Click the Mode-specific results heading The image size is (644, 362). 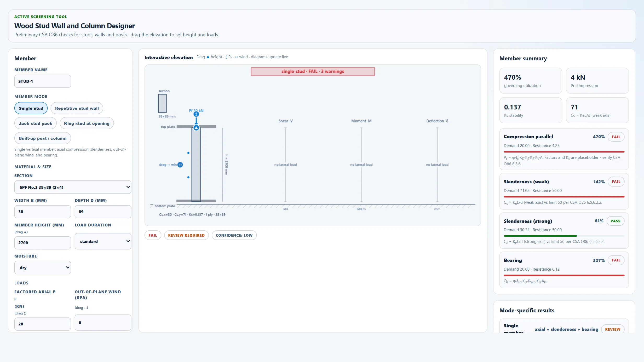point(527,310)
